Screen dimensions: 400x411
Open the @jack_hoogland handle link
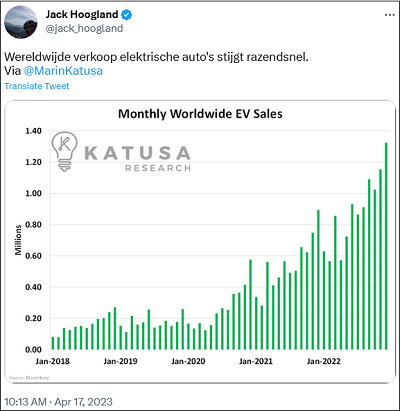tap(84, 29)
